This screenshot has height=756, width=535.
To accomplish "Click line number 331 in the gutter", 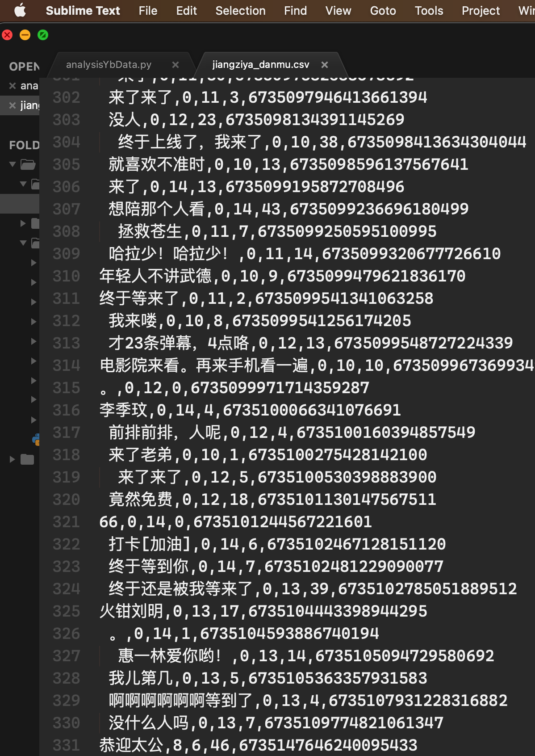I will [67, 745].
